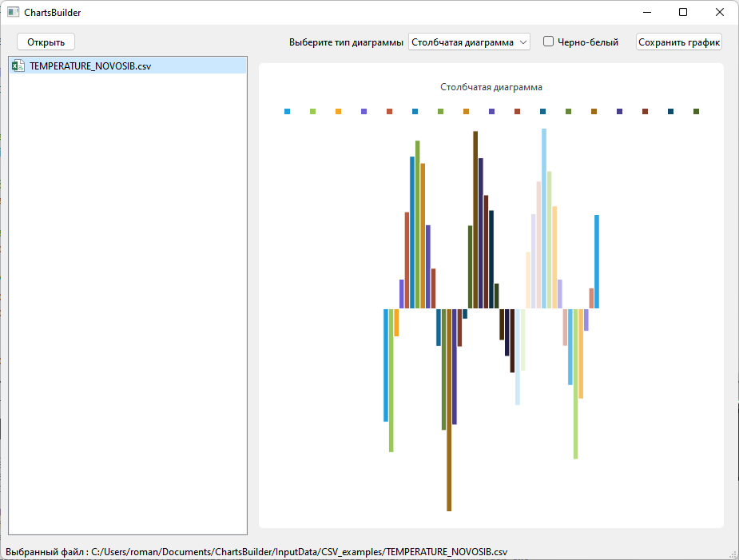This screenshot has height=560, width=739.
Task: Click the first blue legend marker
Action: pos(287,111)
